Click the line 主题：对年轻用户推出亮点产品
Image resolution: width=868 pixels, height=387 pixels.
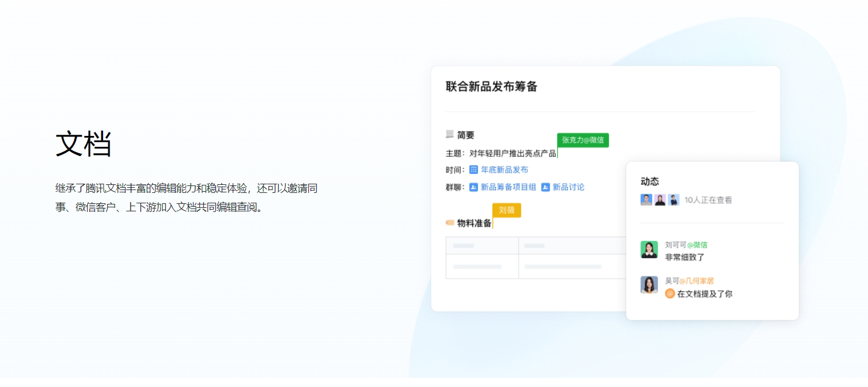click(501, 153)
